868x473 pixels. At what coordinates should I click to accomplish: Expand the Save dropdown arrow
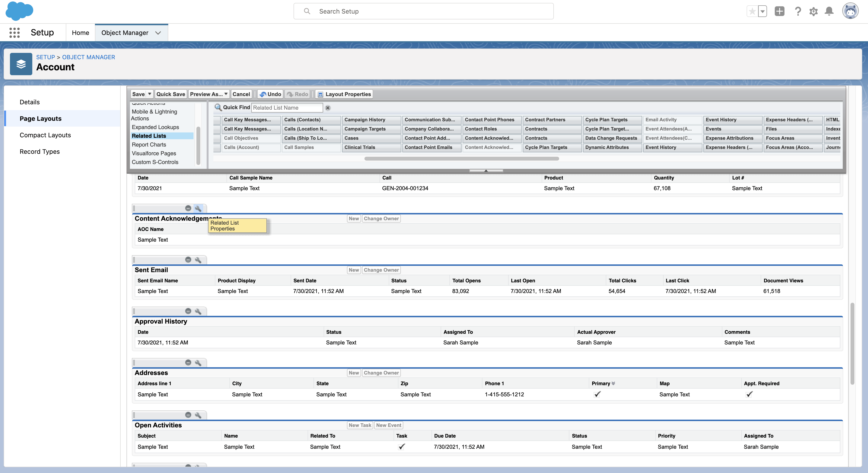[x=150, y=94]
